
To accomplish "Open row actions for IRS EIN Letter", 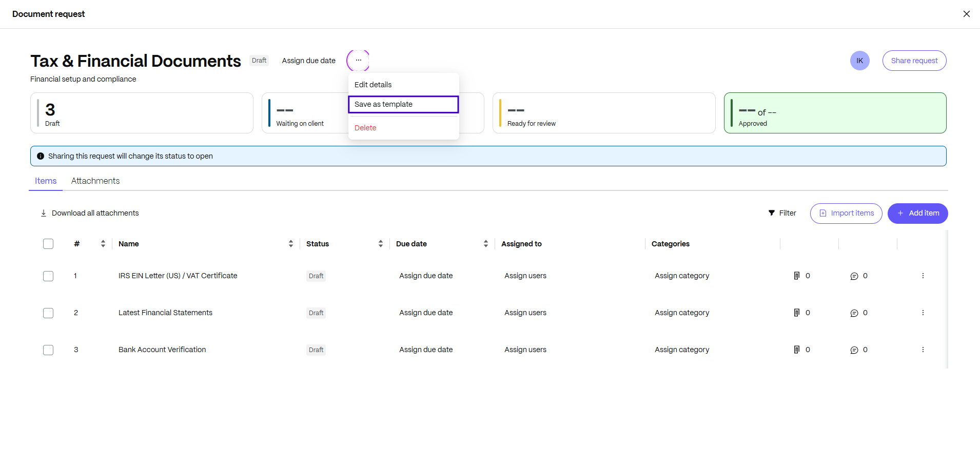I will click(923, 276).
